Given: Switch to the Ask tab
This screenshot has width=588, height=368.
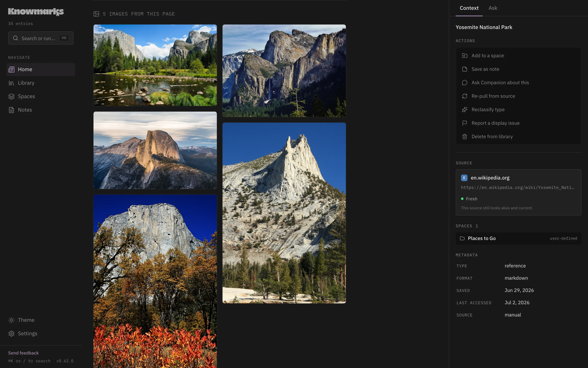Looking at the screenshot, I should 493,8.
